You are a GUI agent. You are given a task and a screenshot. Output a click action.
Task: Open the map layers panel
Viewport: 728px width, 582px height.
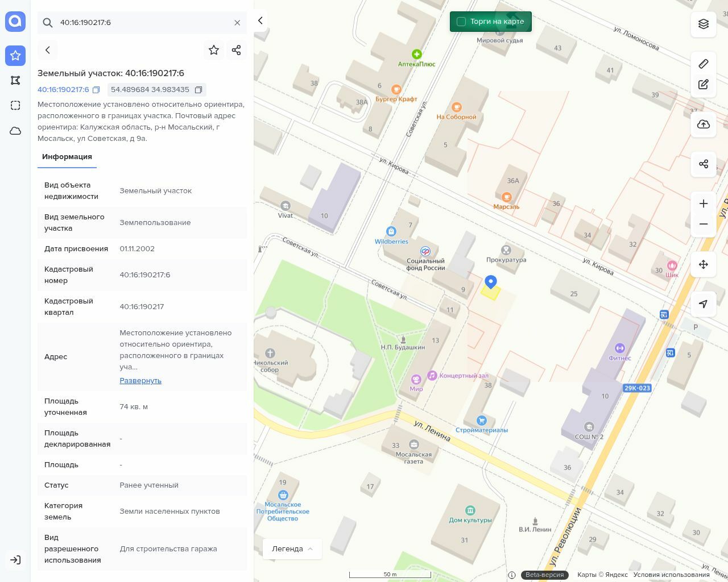[704, 24]
